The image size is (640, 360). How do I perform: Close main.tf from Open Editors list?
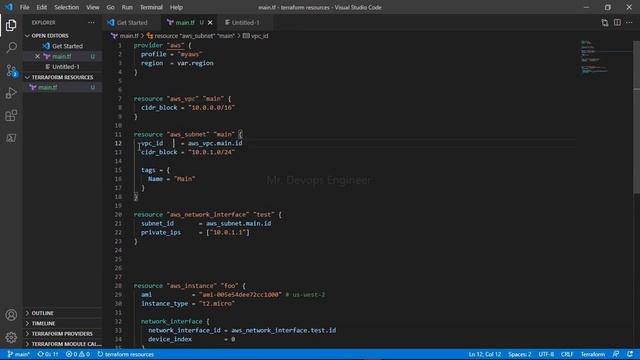point(37,56)
